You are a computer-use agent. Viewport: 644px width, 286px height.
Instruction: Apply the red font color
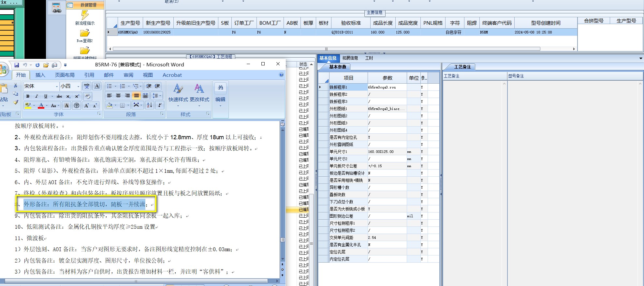pos(41,105)
